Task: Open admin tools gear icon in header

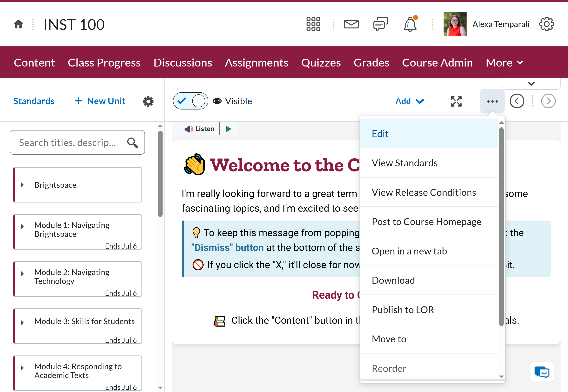Action: pyautogui.click(x=546, y=24)
